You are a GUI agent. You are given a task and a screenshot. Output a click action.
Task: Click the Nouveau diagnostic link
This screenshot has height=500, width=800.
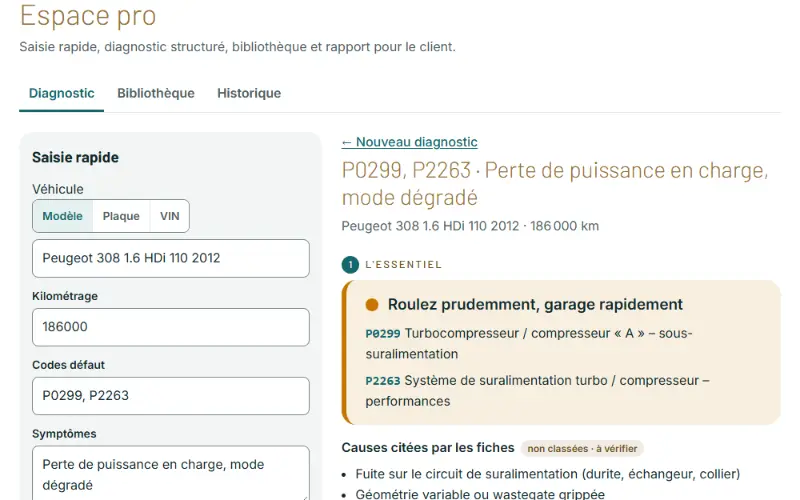click(x=409, y=142)
